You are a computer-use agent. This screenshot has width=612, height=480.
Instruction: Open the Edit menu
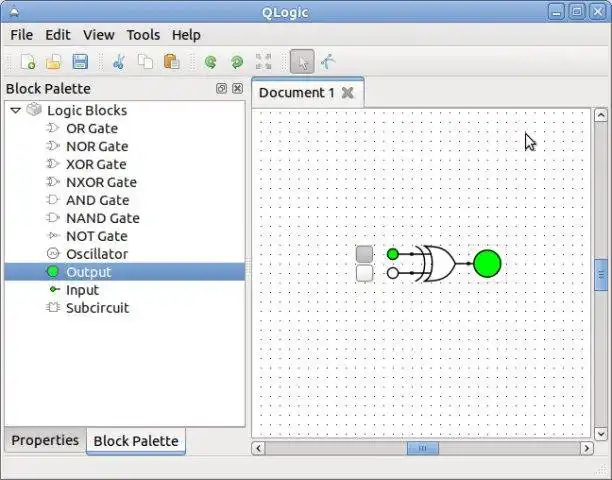tap(58, 35)
